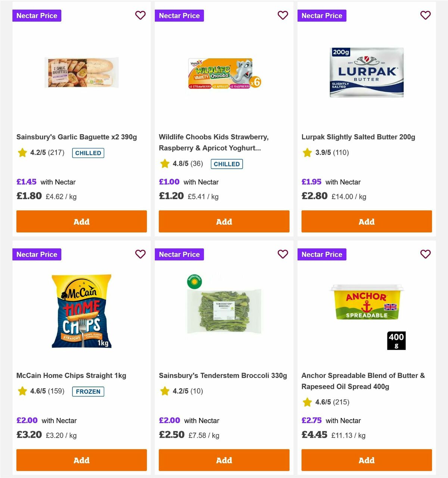Click the star rating icon on Lurpak butter

pos(307,153)
